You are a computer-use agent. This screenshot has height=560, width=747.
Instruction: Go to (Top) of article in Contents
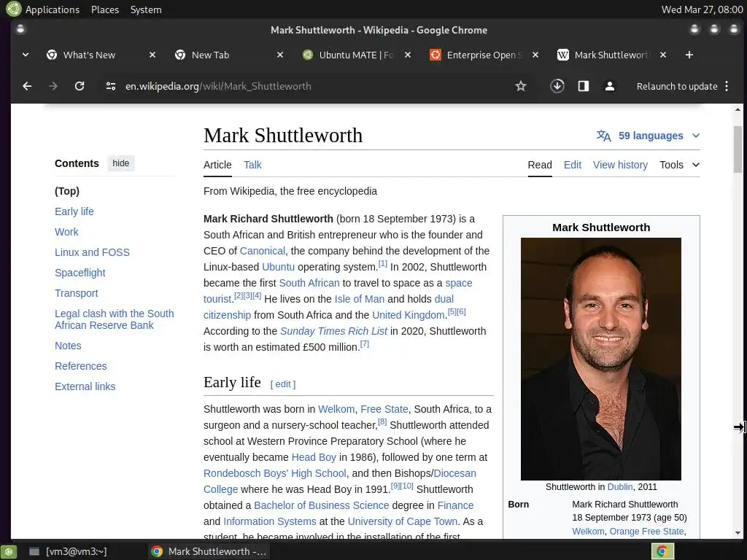pos(67,191)
